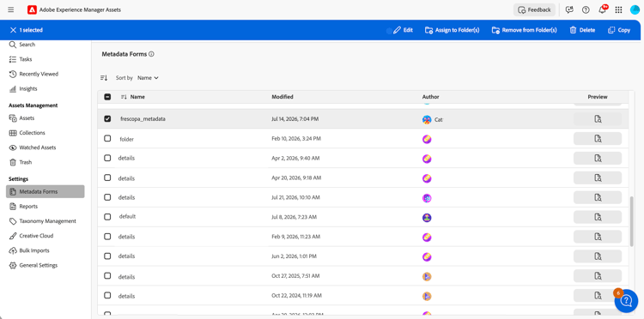
Task: Click the "Jul 8, 2026, 7:23 AM" cell
Action: (x=294, y=217)
